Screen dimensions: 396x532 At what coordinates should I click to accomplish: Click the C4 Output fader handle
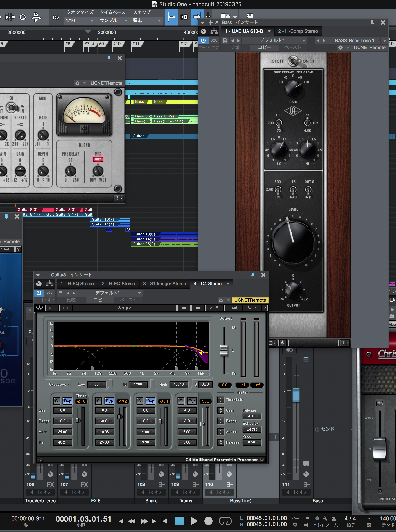click(x=224, y=350)
